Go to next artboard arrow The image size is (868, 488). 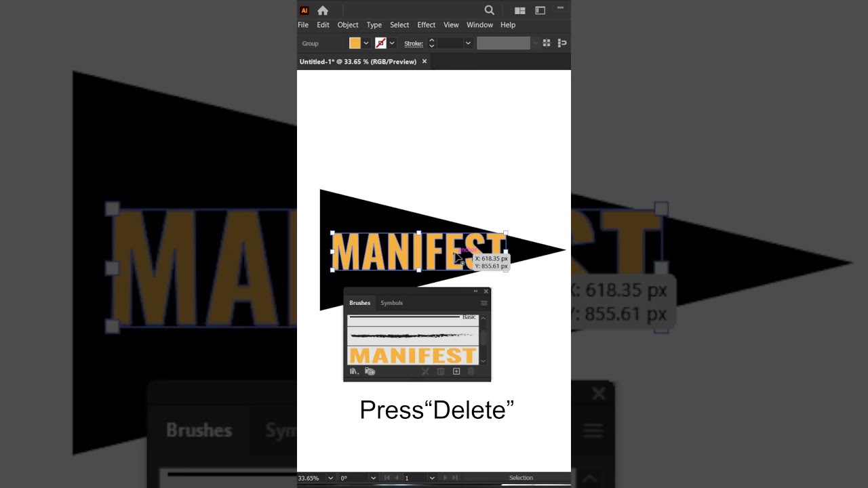click(446, 478)
